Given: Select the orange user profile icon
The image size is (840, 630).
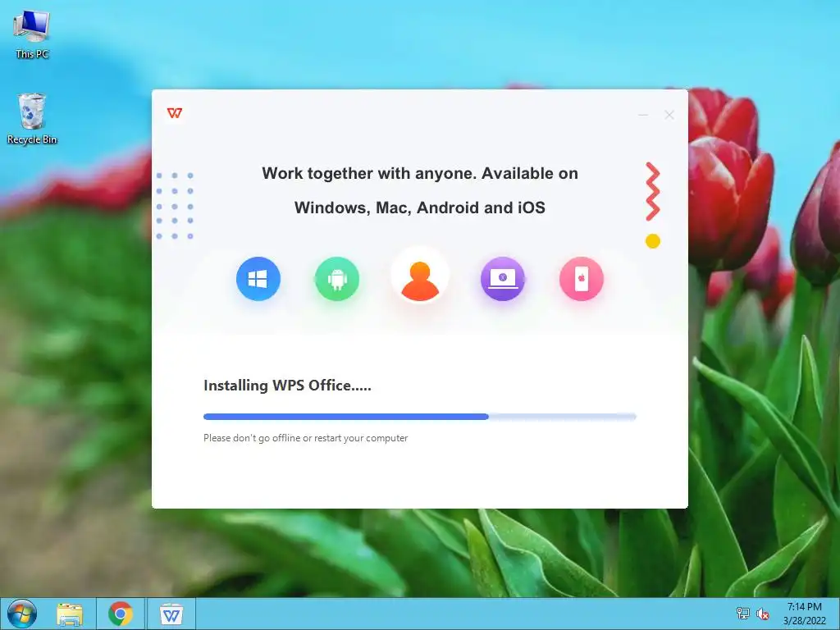Looking at the screenshot, I should (x=420, y=276).
